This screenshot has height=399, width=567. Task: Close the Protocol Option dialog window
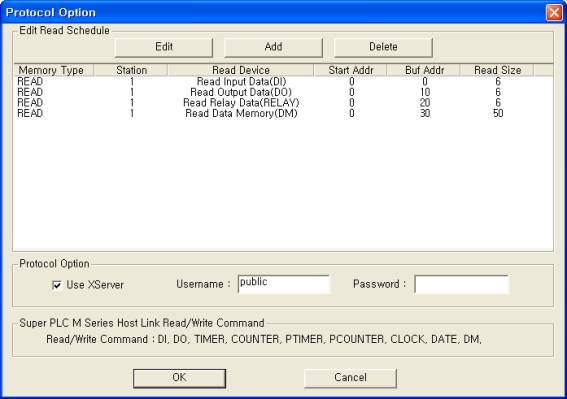point(554,13)
